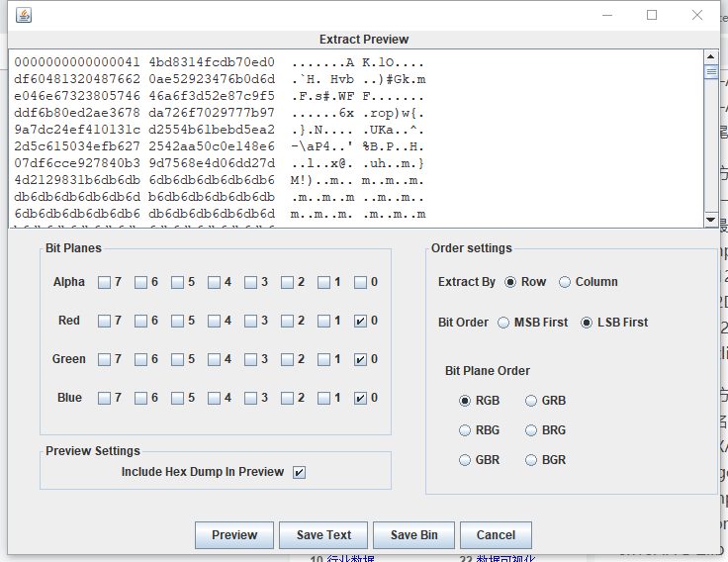
Task: Enable Red bit plane 3
Action: [x=250, y=321]
